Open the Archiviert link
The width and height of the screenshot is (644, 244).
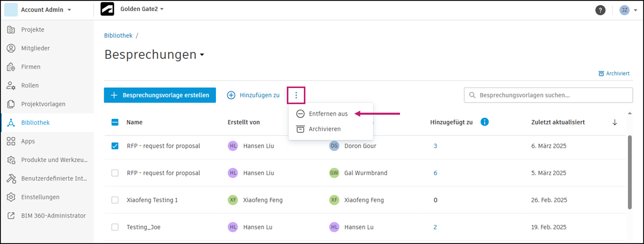click(614, 73)
